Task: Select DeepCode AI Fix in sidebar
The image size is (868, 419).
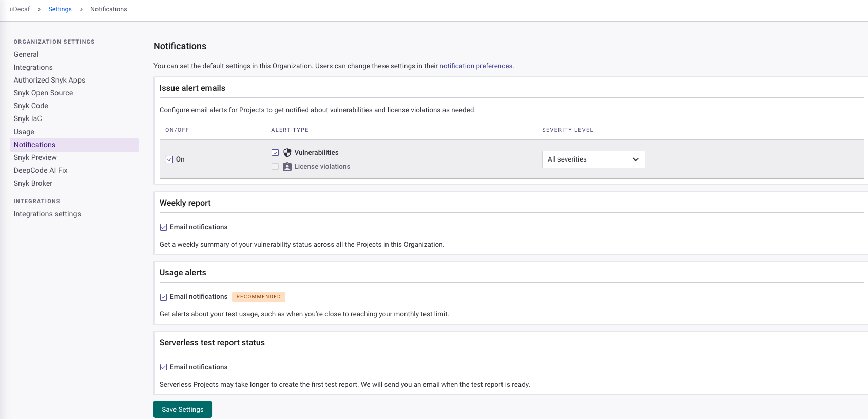Action: point(41,170)
